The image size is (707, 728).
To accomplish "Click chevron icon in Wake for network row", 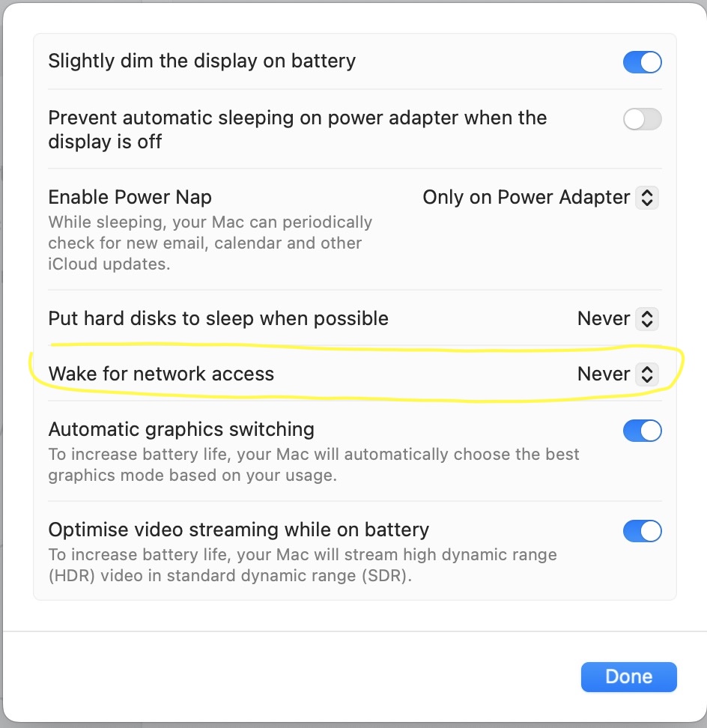I will click(647, 374).
